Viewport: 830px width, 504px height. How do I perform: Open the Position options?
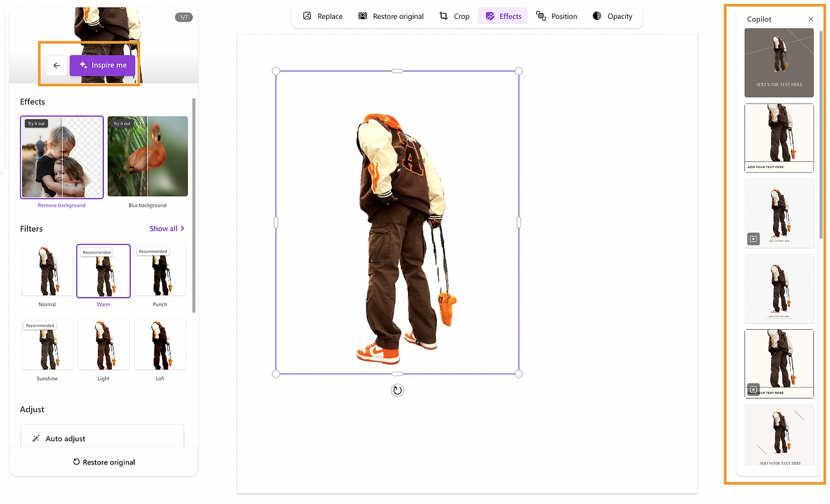click(556, 16)
